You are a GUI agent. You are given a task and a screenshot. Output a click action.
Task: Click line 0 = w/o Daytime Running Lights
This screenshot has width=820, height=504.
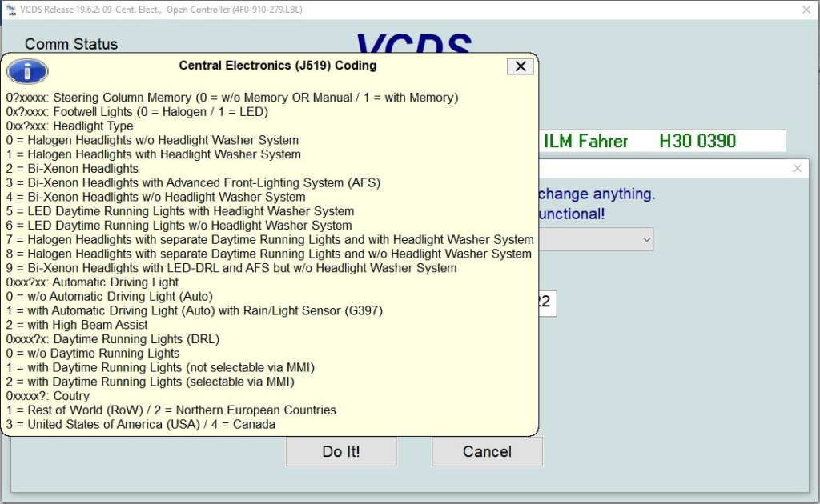(93, 353)
